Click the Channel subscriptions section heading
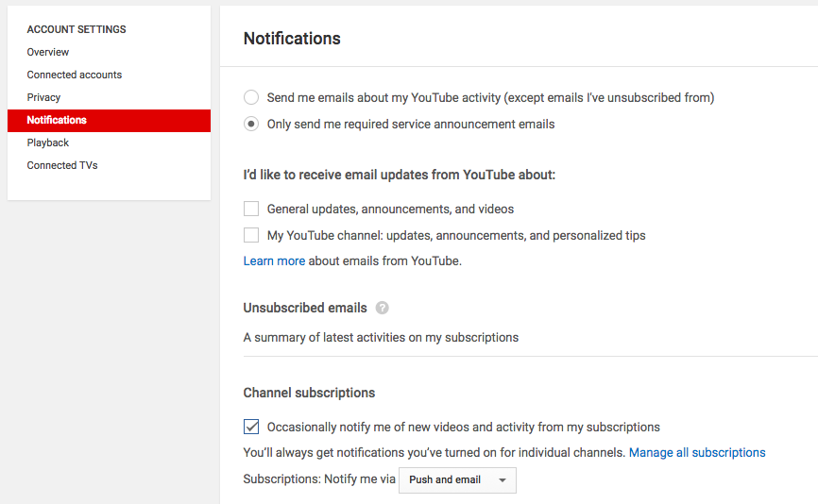The image size is (818, 504). pyautogui.click(x=309, y=393)
